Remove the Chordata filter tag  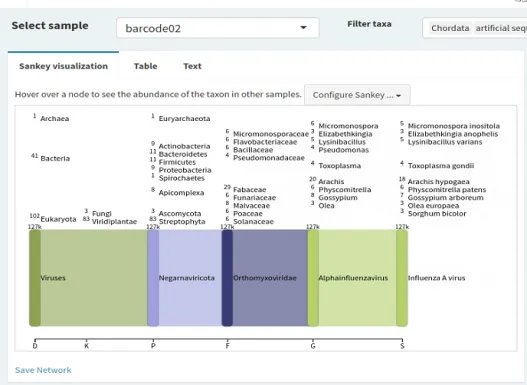coord(450,28)
